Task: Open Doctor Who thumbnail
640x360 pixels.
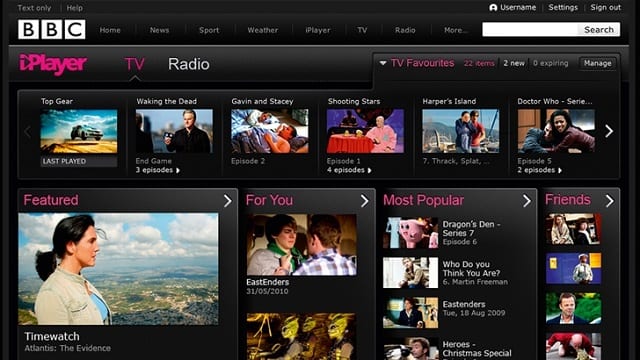Action: 556,131
